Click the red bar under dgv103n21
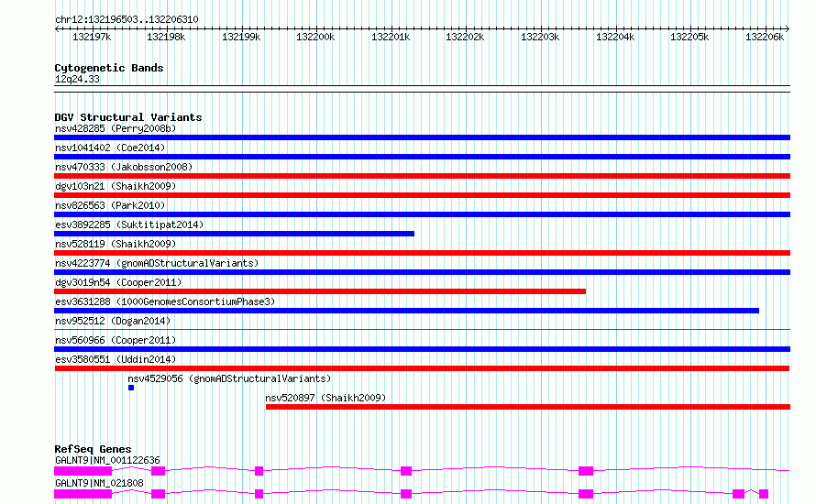The width and height of the screenshot is (816, 504). tap(422, 195)
